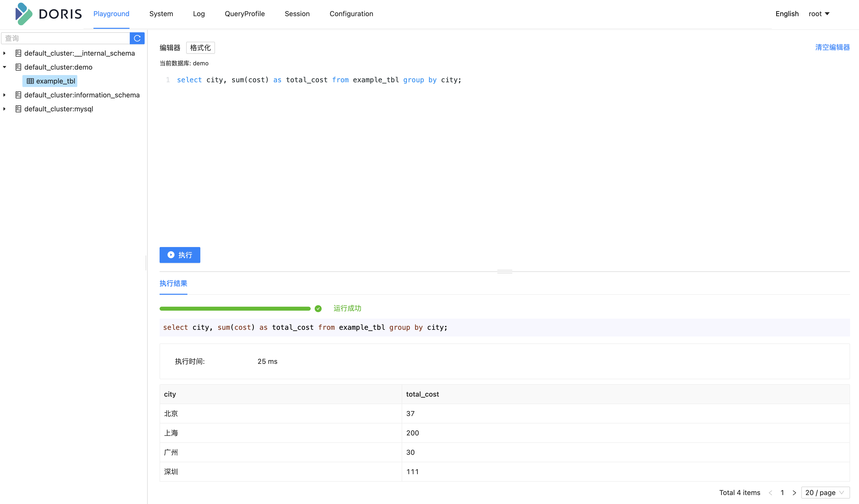The height and width of the screenshot is (504, 859).
Task: Open the Configuration tab
Action: [x=351, y=14]
